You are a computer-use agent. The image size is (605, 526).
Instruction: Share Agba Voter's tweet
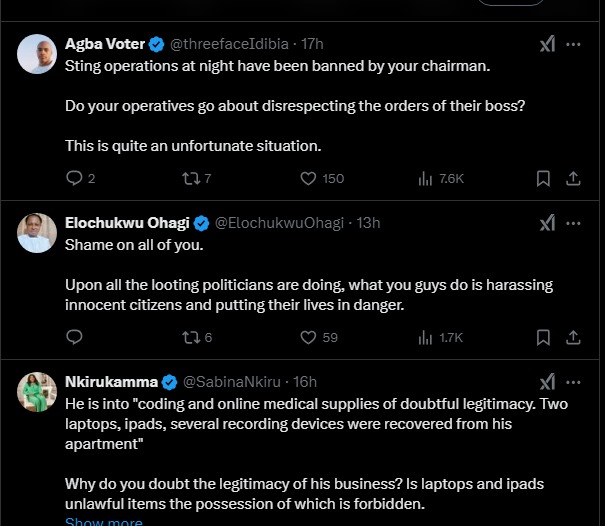pyautogui.click(x=573, y=178)
